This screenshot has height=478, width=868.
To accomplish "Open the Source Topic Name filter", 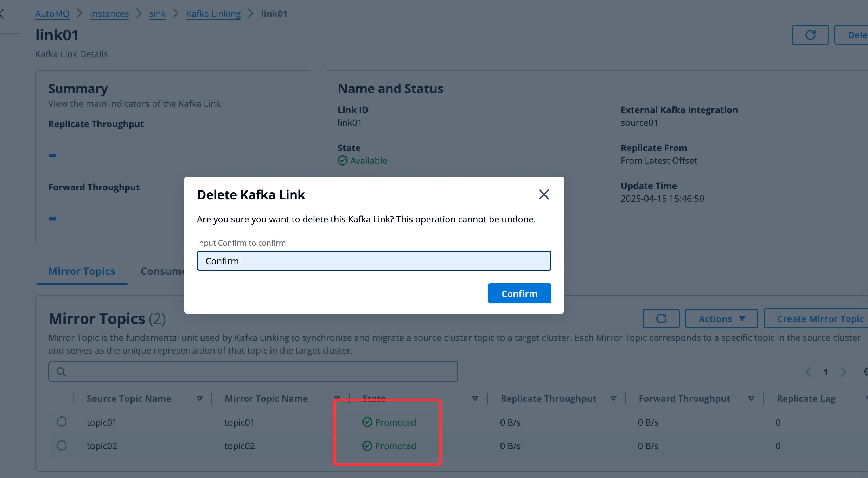I will [x=199, y=398].
